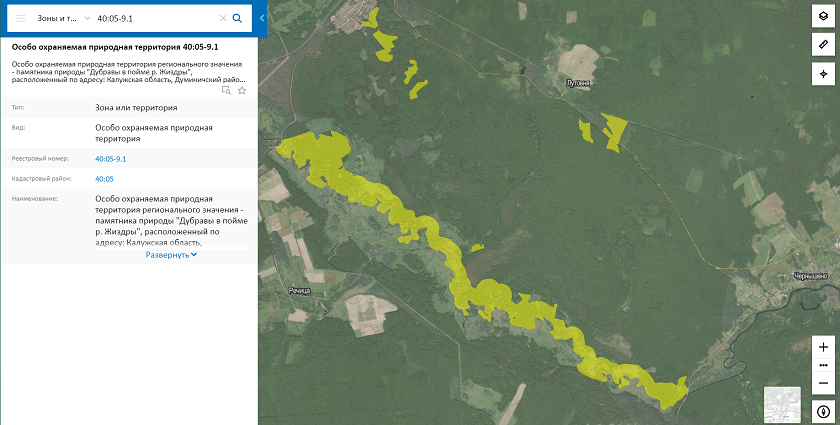This screenshot has width=840, height=425.
Task: Zoom out of the map with minus
Action: point(823,383)
